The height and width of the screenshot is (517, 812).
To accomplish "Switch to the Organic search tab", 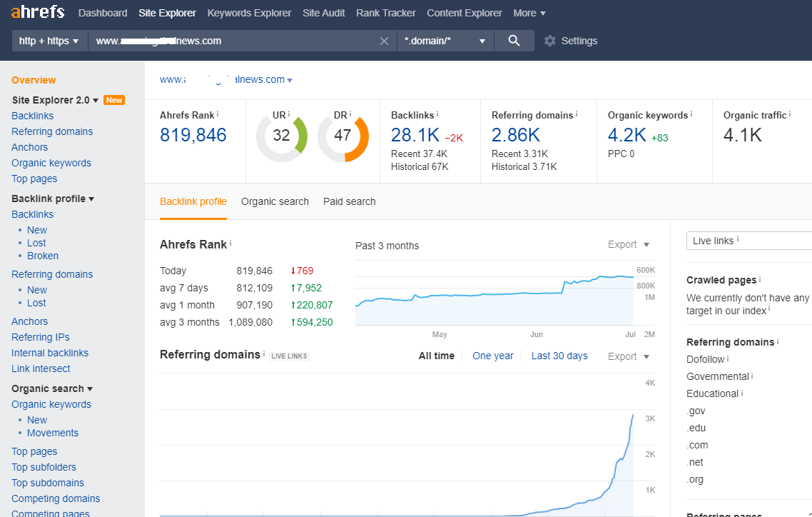I will pyautogui.click(x=275, y=201).
